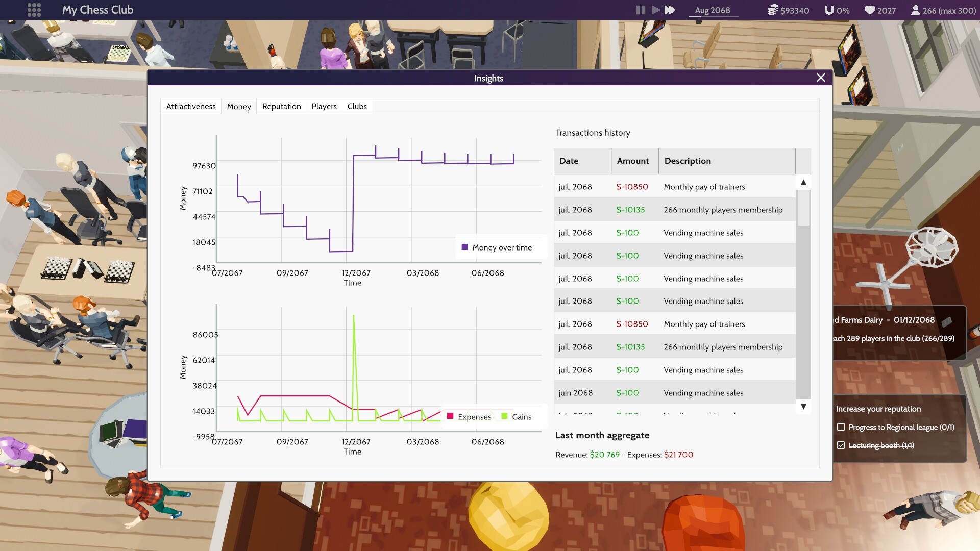This screenshot has width=980, height=551.
Task: Enable fast-forward speed
Action: coord(670,10)
